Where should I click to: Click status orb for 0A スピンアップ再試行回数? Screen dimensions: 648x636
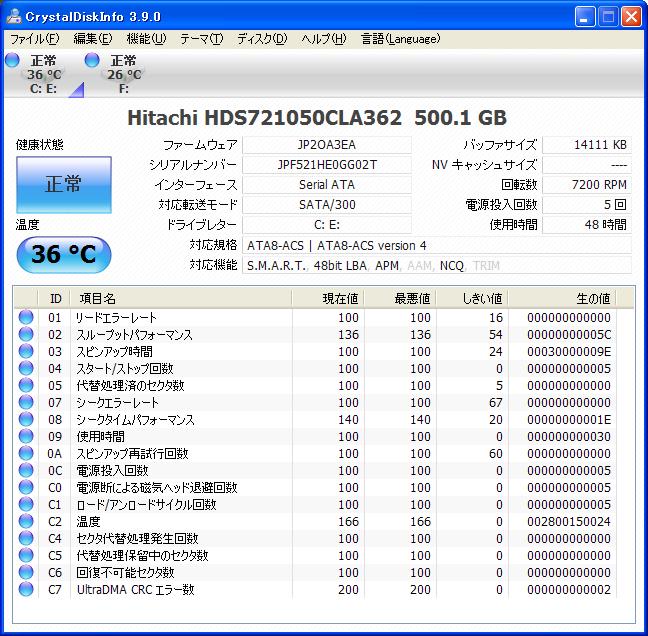coord(26,453)
